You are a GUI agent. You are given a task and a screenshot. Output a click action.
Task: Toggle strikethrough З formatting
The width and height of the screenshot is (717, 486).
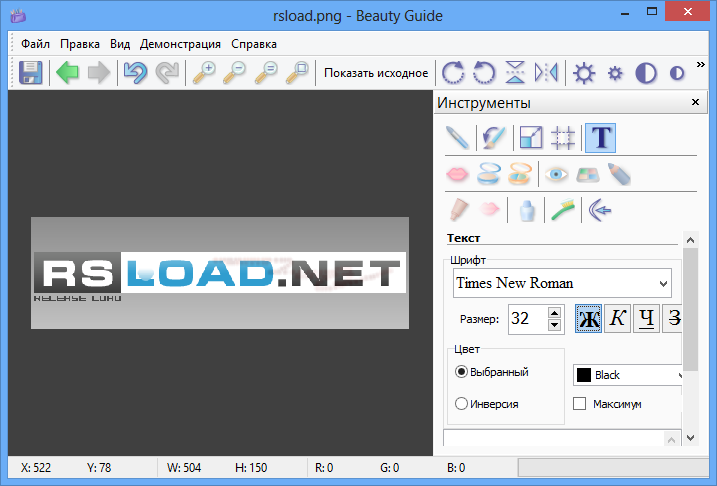(x=673, y=319)
